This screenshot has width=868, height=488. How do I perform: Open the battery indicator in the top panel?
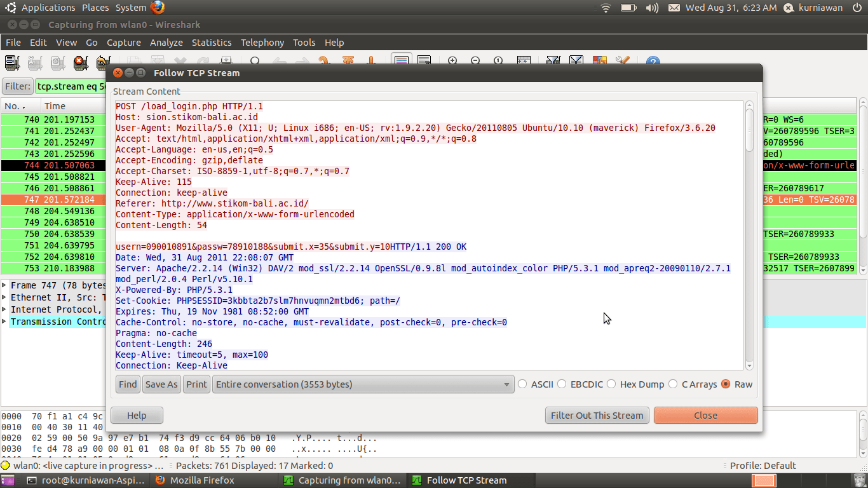628,8
